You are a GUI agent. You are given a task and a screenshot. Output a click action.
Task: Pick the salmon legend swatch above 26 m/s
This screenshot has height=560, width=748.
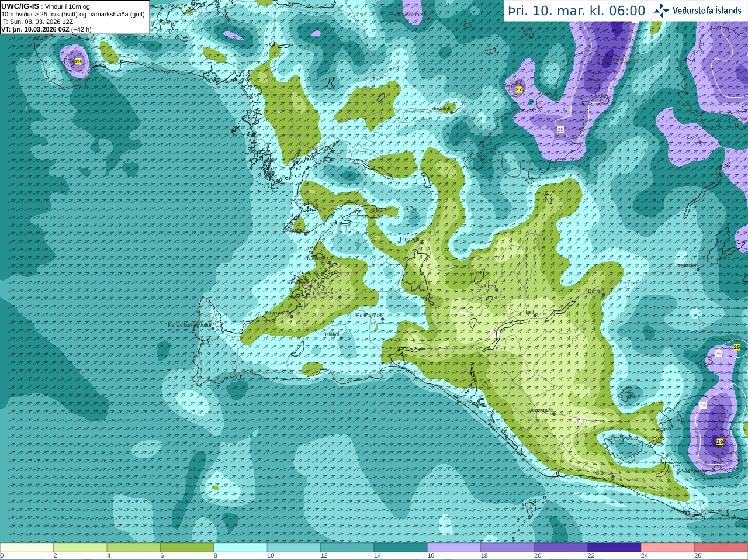721,548
